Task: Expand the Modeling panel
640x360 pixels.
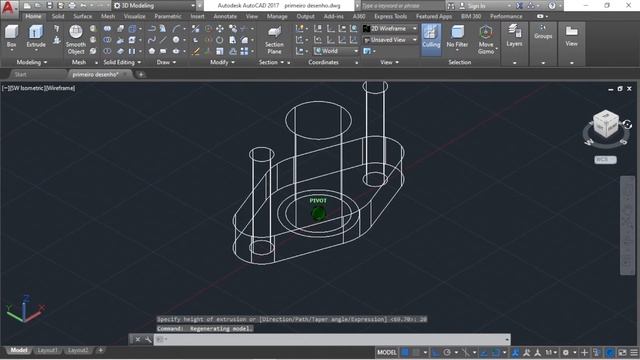Action: tap(32, 62)
